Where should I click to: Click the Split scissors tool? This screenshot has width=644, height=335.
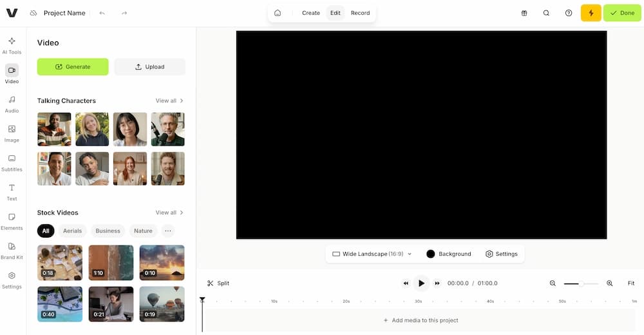pos(218,283)
